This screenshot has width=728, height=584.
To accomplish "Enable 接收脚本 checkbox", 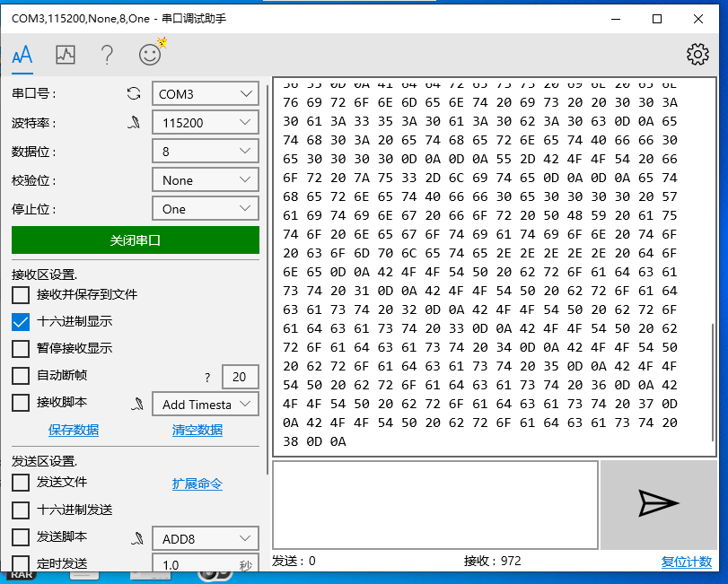I will [21, 403].
